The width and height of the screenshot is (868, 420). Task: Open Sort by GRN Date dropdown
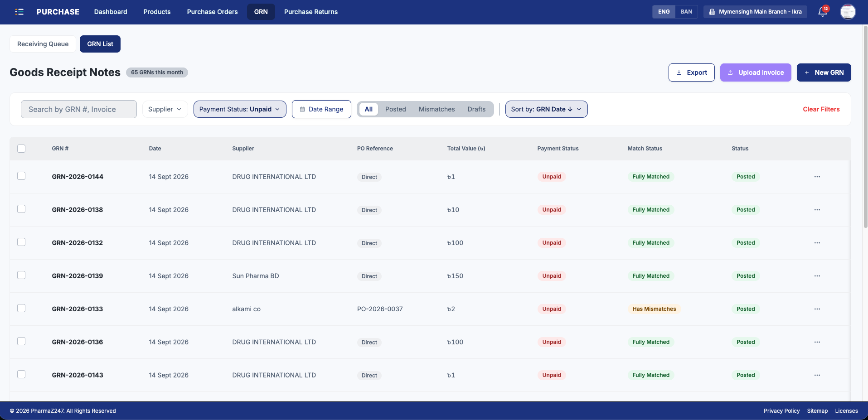[x=546, y=109]
